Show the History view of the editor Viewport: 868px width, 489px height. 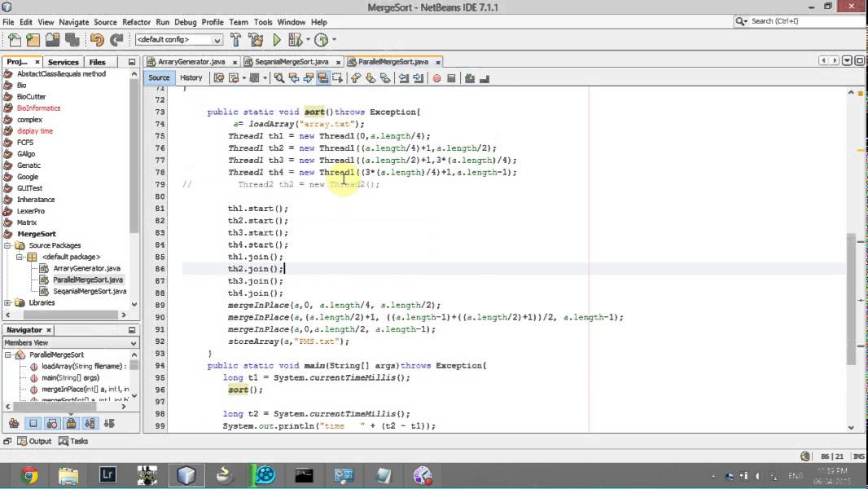191,77
